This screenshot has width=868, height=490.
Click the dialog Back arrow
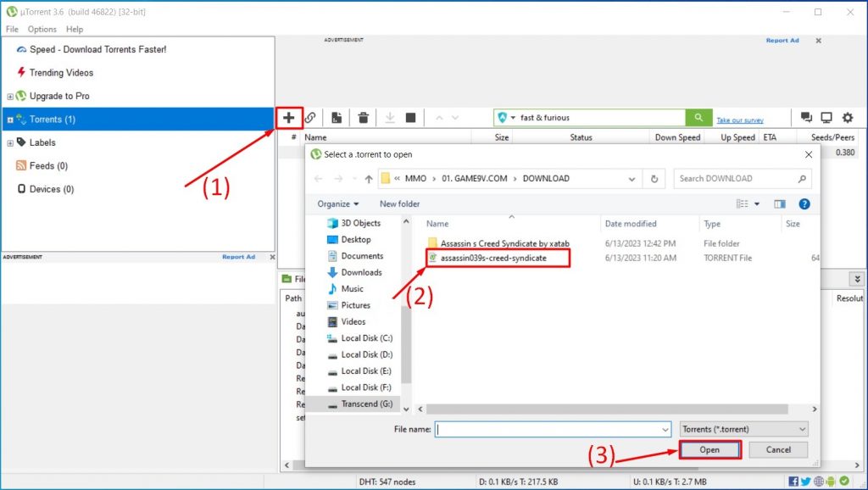[319, 178]
